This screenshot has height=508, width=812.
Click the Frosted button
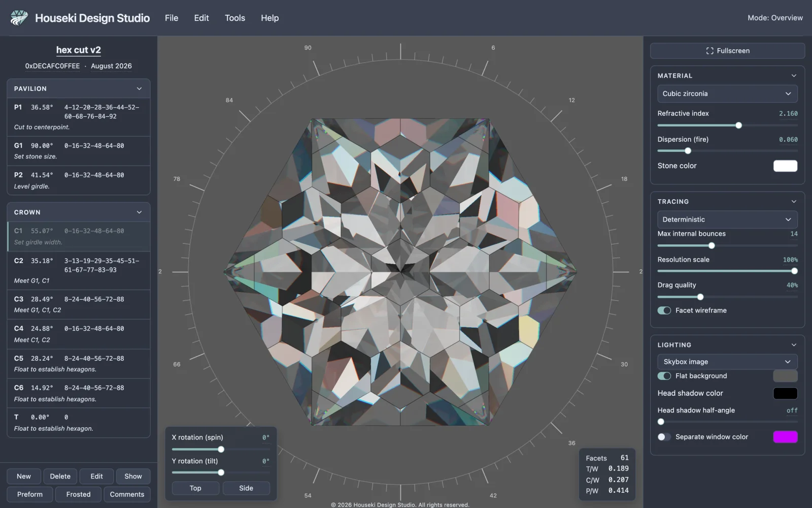[x=78, y=494]
